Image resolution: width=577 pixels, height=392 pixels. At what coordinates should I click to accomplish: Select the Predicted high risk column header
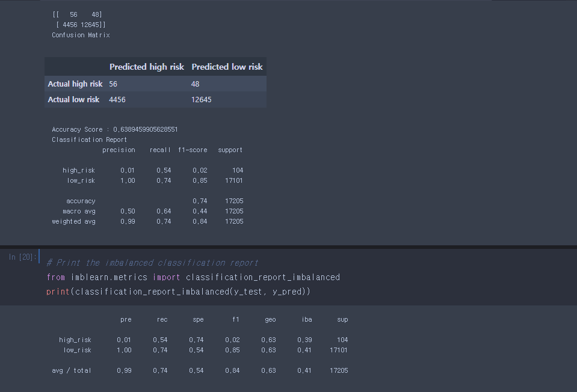pos(146,67)
